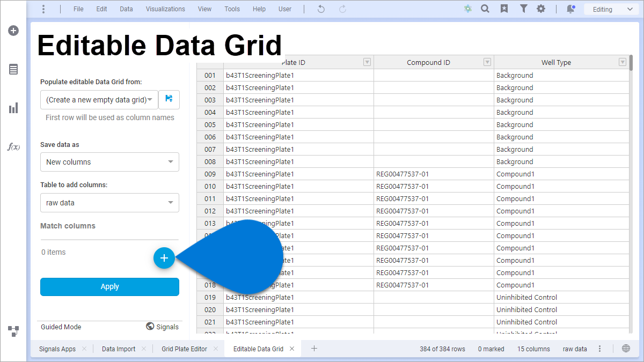Click empty Compound ID cell in row 002
The height and width of the screenshot is (362, 644).
[x=434, y=87]
